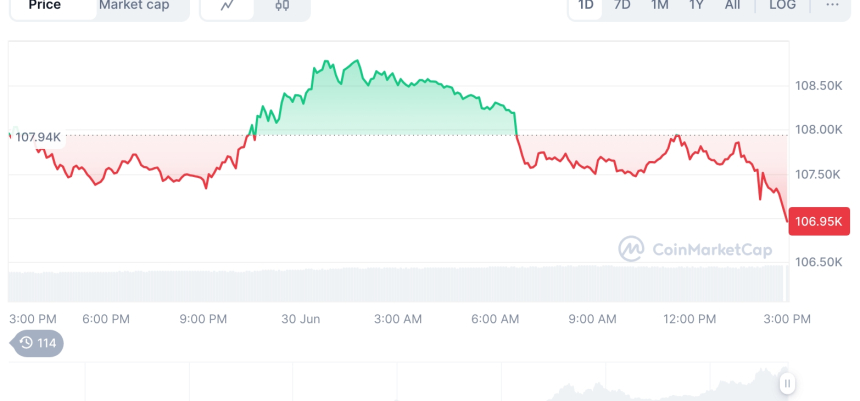Click the 30 Jun date marker
Screen dimensions: 860x401
pos(300,319)
